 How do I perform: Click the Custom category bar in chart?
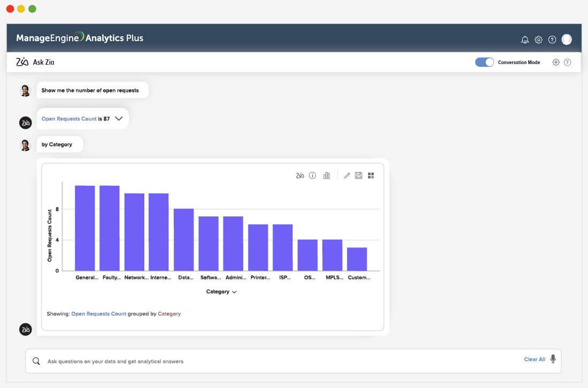tap(357, 259)
